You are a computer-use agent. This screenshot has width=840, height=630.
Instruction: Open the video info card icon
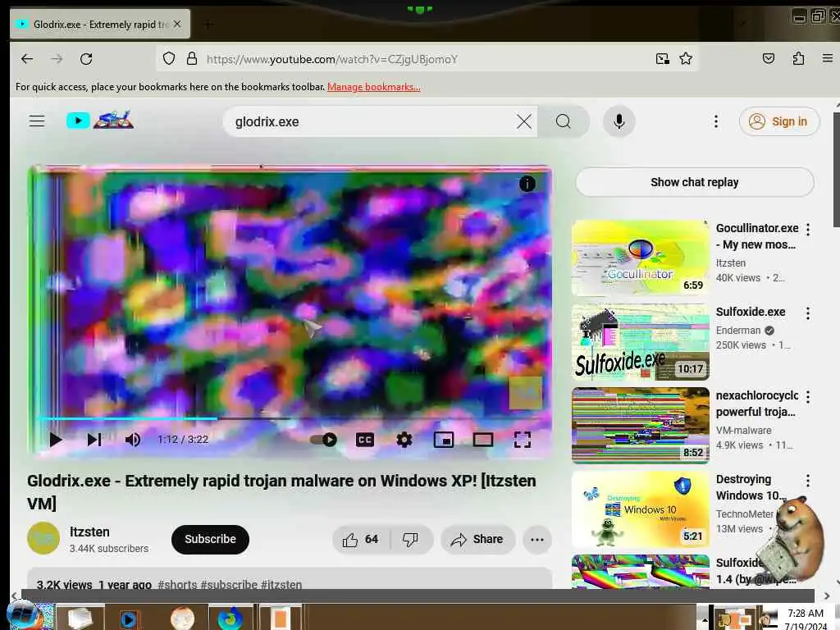[x=527, y=184]
